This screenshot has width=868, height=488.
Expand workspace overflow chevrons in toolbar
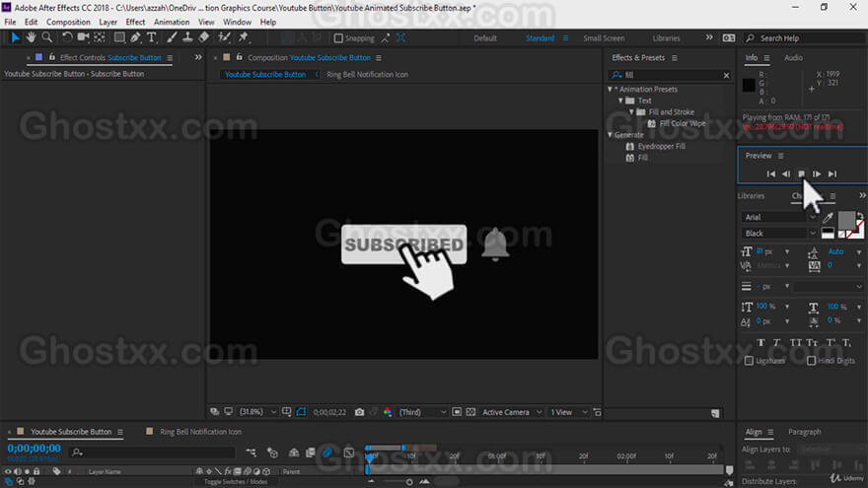click(709, 37)
